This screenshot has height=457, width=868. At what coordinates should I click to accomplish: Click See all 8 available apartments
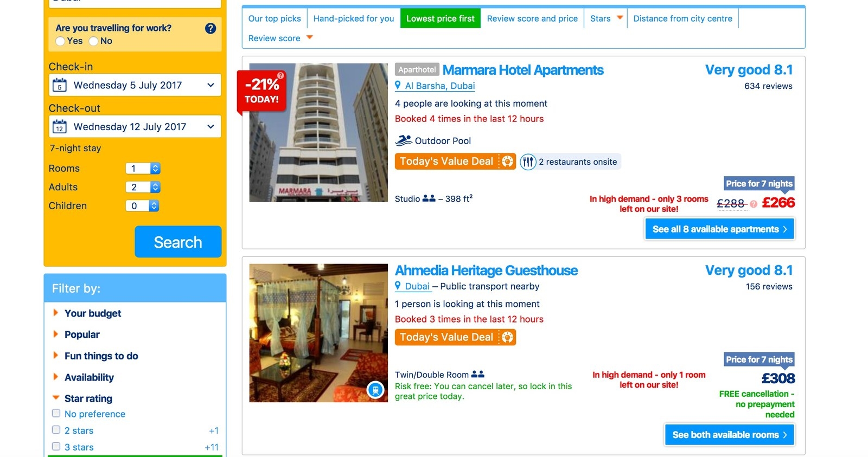(x=720, y=229)
